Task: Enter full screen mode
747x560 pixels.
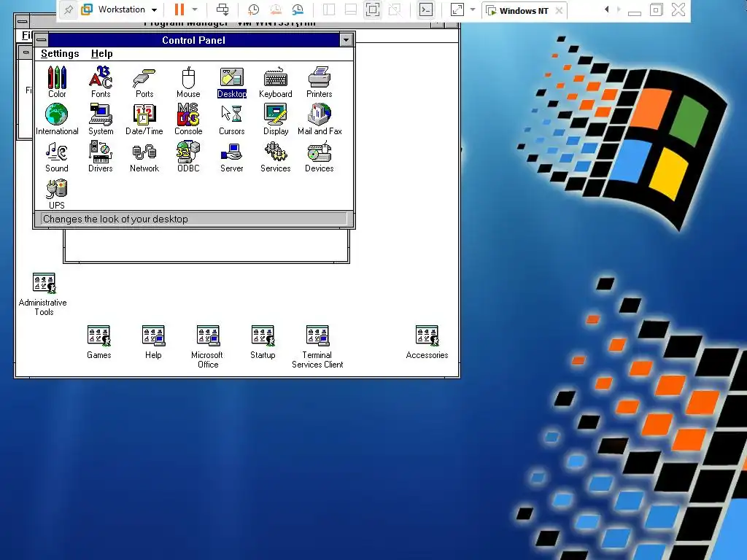Action: (373, 9)
